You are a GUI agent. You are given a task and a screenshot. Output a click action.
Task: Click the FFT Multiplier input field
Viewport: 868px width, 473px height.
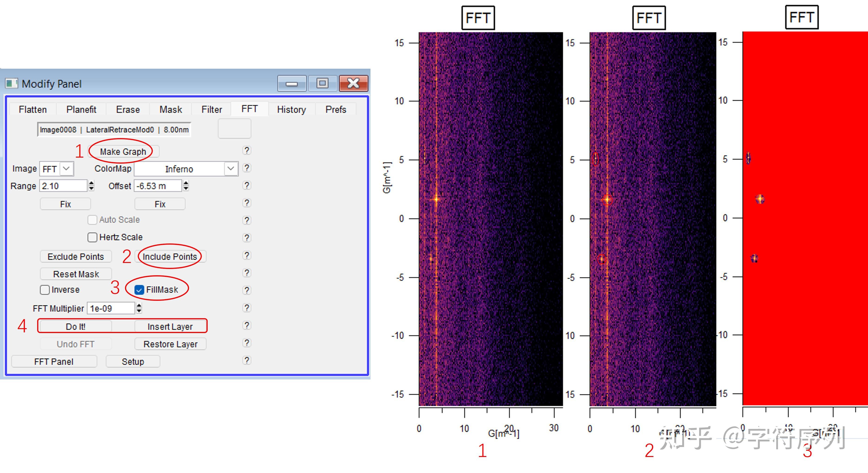pos(111,308)
